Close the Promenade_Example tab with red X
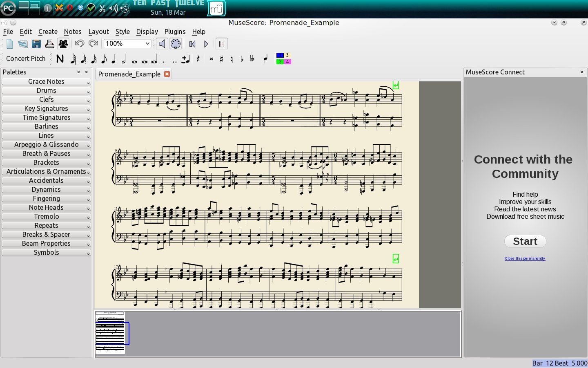Viewport: 588px width, 368px height. click(167, 74)
